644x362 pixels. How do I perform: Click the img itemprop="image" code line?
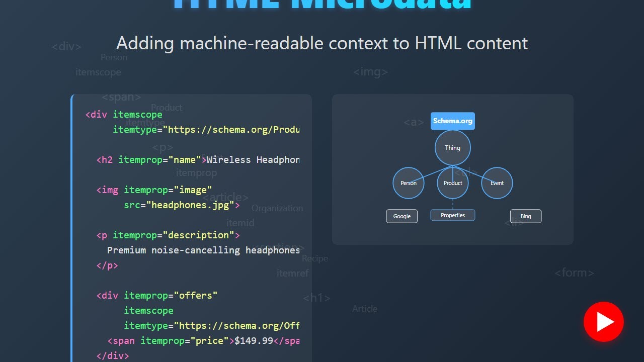tap(154, 190)
